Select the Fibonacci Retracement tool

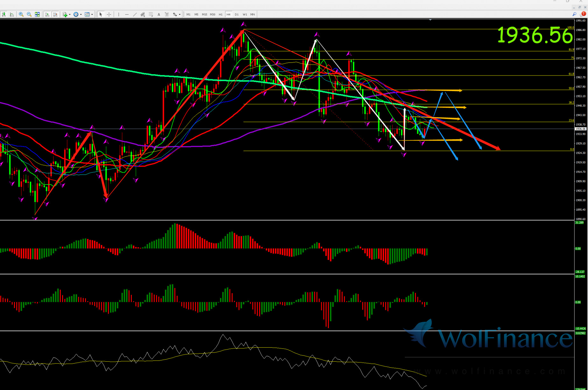tap(151, 14)
